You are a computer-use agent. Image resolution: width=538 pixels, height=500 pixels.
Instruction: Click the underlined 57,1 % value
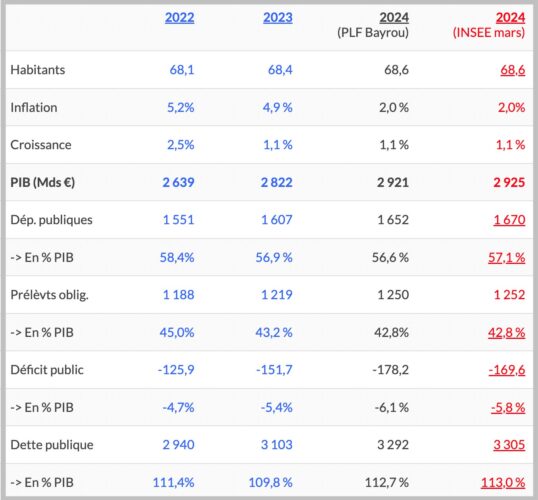coord(506,257)
